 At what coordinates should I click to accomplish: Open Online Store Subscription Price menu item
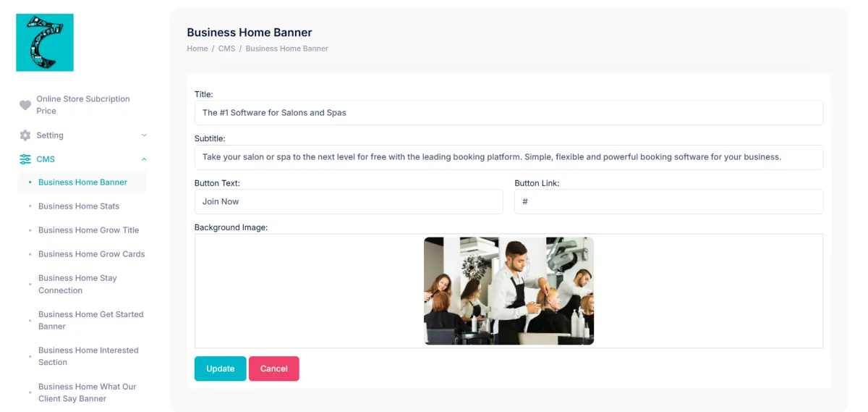[82, 105]
